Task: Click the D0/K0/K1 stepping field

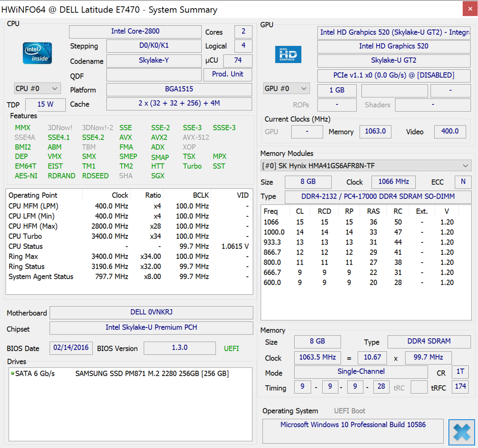Action: [x=154, y=46]
